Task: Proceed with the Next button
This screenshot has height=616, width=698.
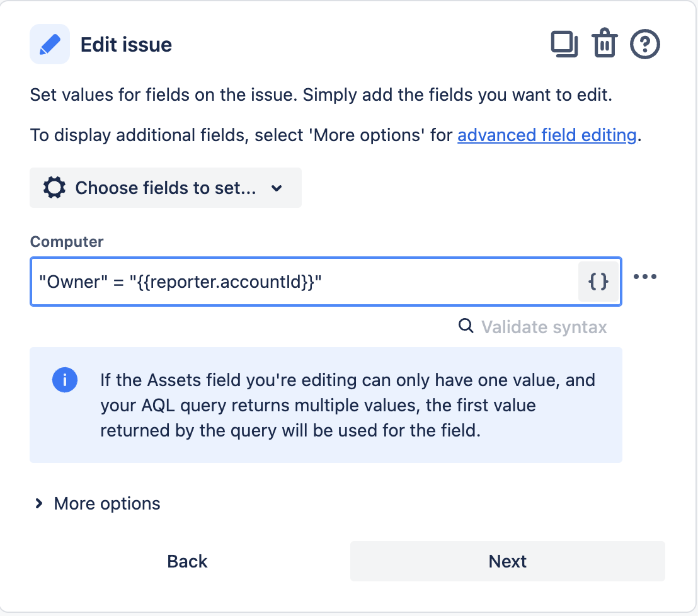Action: tap(508, 561)
